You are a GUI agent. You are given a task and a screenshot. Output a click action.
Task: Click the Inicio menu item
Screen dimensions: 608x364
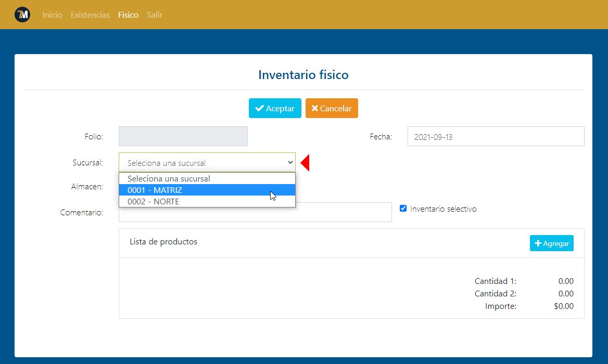pos(52,15)
